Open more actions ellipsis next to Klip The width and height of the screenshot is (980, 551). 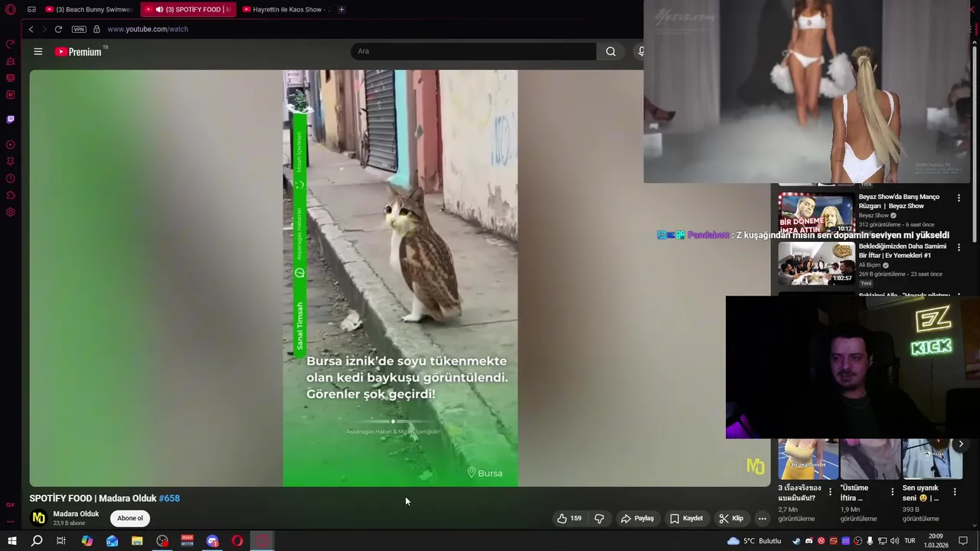pyautogui.click(x=762, y=518)
